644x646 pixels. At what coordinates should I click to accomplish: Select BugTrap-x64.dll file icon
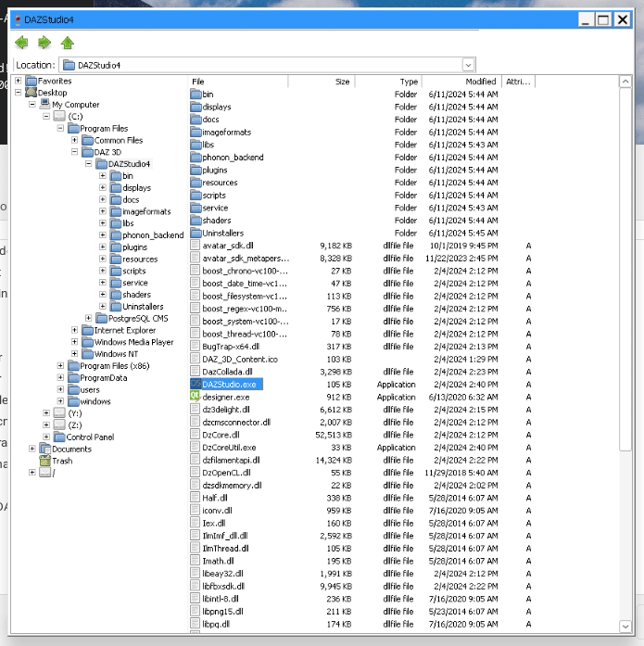pyautogui.click(x=196, y=346)
